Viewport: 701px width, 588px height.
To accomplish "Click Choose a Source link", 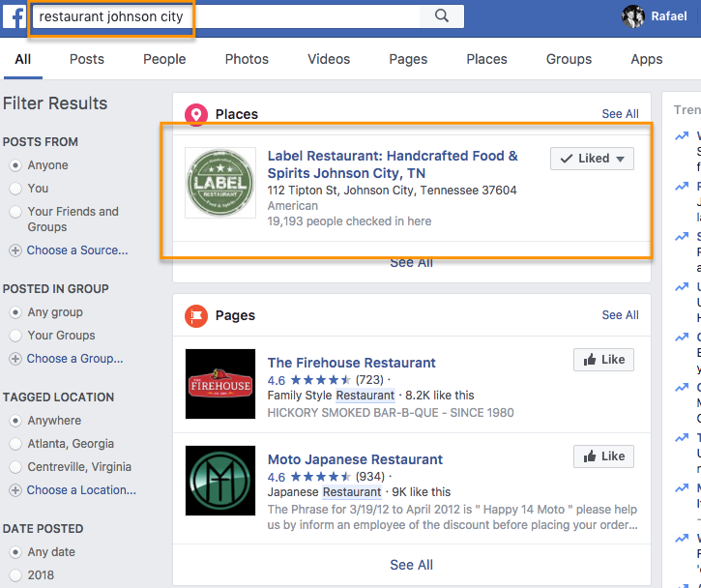I will coord(77,250).
